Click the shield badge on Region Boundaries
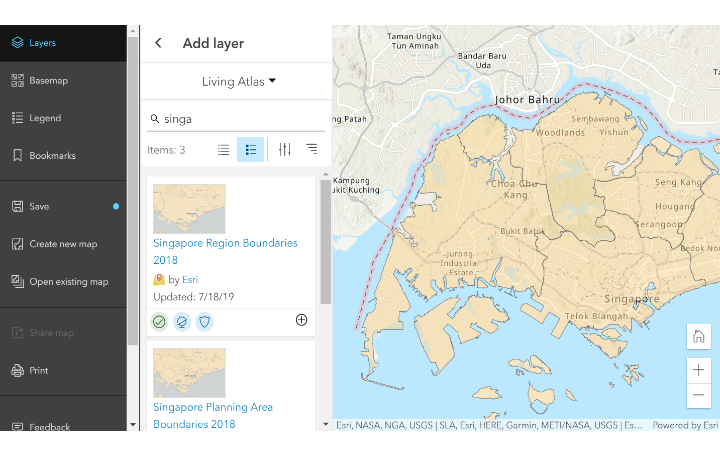The height and width of the screenshot is (460, 720). (204, 322)
